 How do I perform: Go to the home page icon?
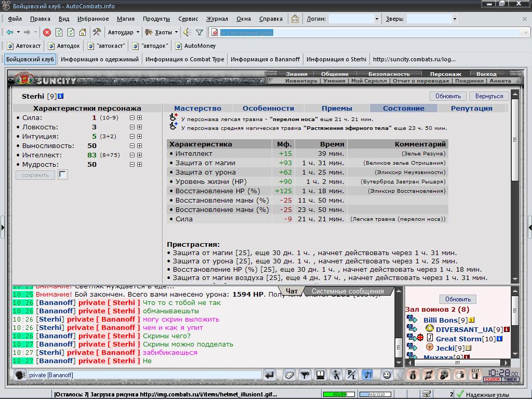click(83, 32)
